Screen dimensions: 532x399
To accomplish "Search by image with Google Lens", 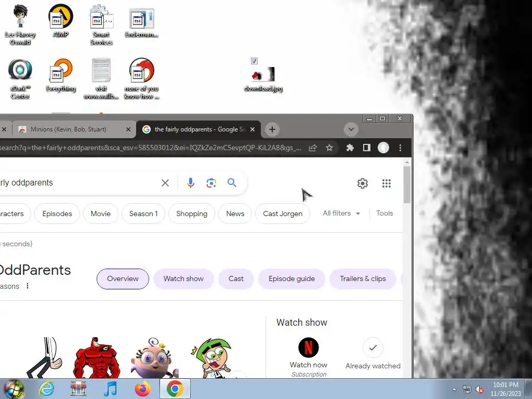I will [x=211, y=183].
